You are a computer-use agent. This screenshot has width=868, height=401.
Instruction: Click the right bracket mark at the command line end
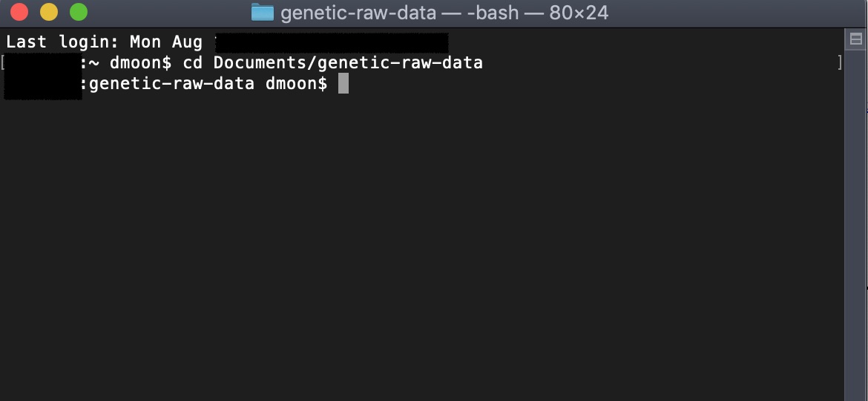(840, 62)
